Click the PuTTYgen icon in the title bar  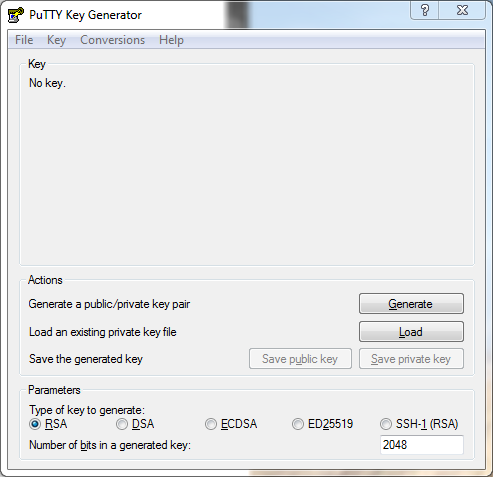point(15,15)
